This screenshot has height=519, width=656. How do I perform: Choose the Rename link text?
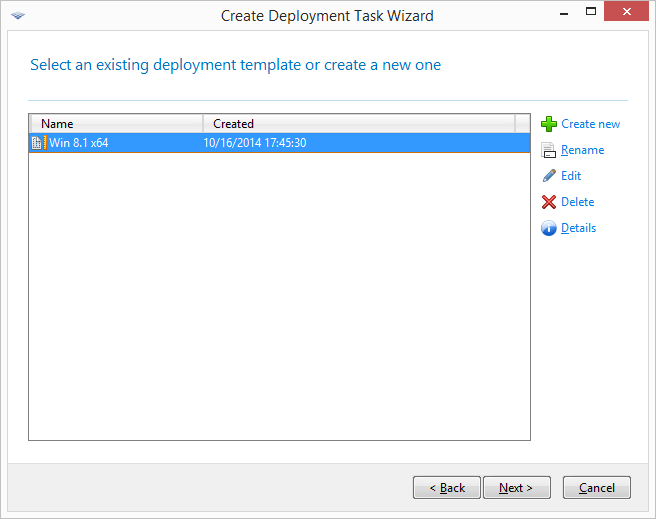click(x=582, y=150)
